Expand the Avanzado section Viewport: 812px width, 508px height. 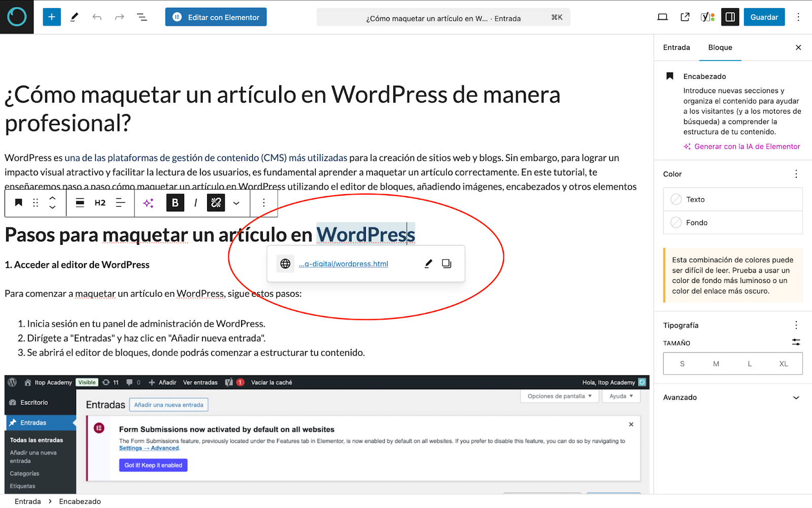[x=733, y=397]
